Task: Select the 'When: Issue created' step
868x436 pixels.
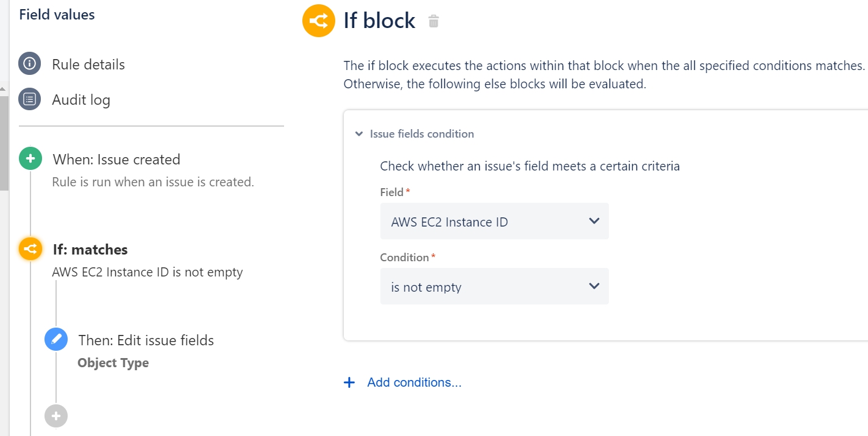Action: coord(116,160)
